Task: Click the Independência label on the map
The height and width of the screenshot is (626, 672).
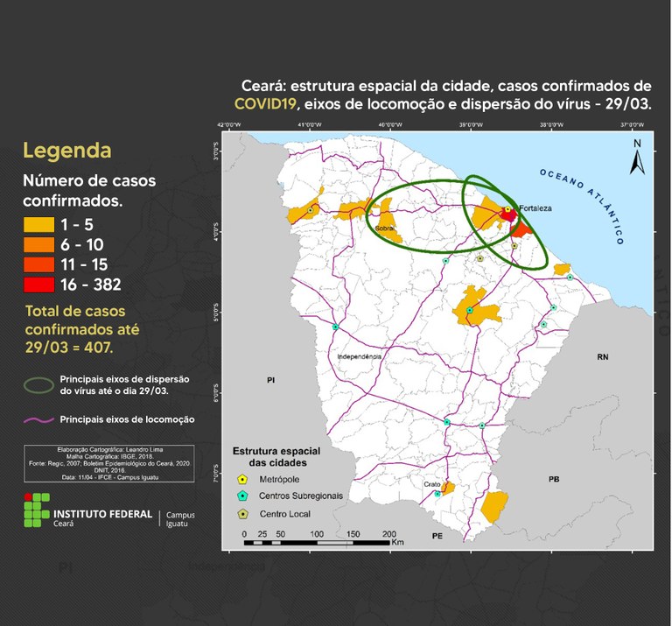Action: 360,357
